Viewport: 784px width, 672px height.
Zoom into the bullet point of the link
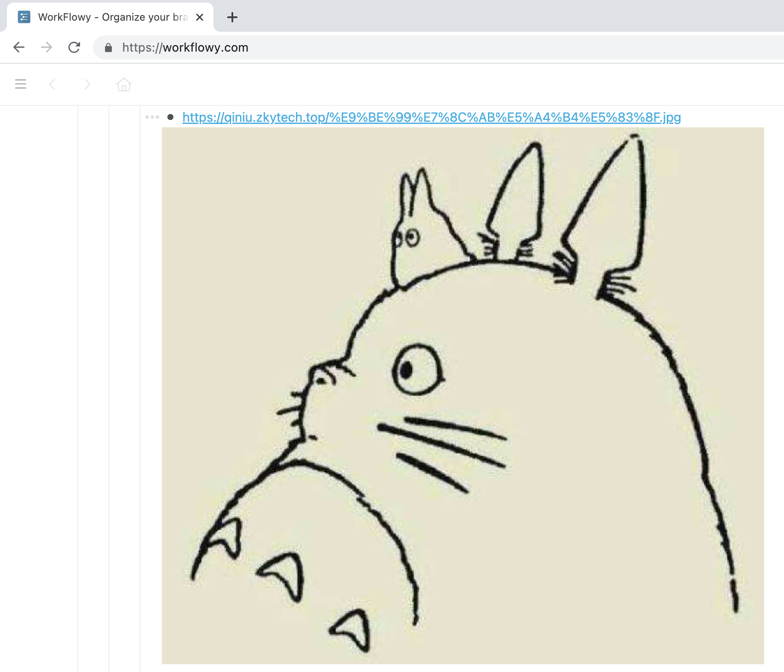point(170,117)
